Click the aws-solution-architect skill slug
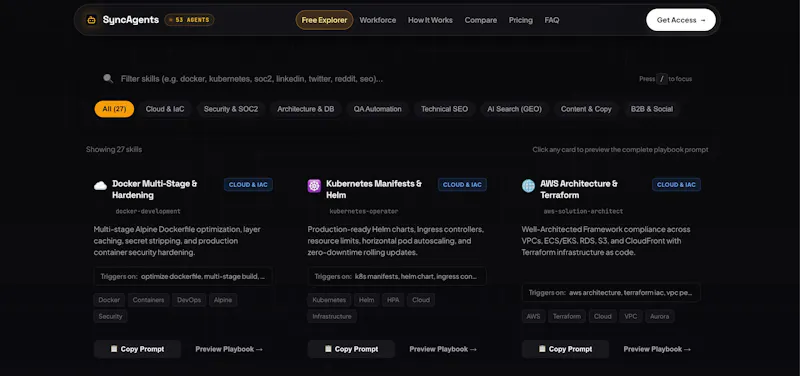The width and height of the screenshot is (800, 376). tap(583, 211)
